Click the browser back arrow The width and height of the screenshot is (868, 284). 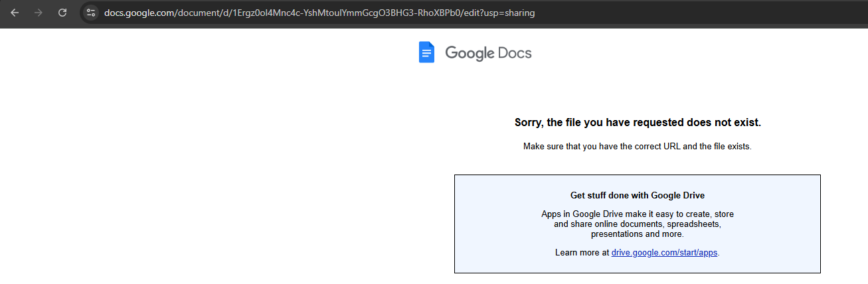pos(15,13)
